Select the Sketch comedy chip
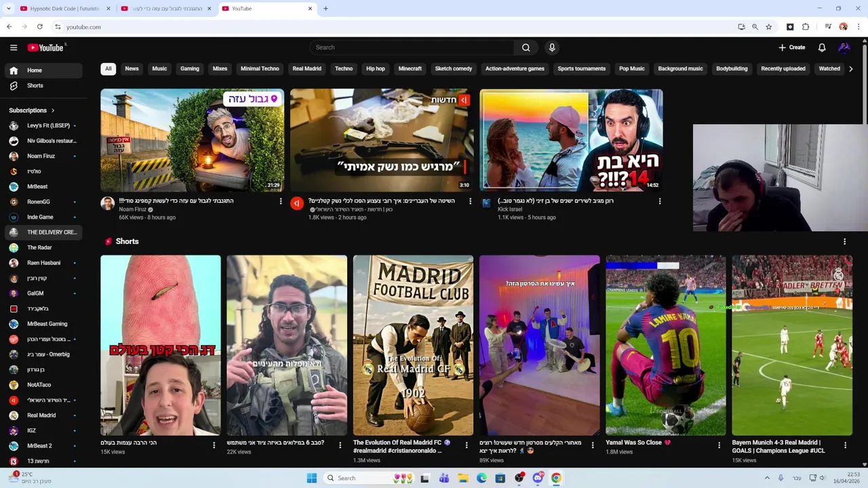 coord(454,68)
